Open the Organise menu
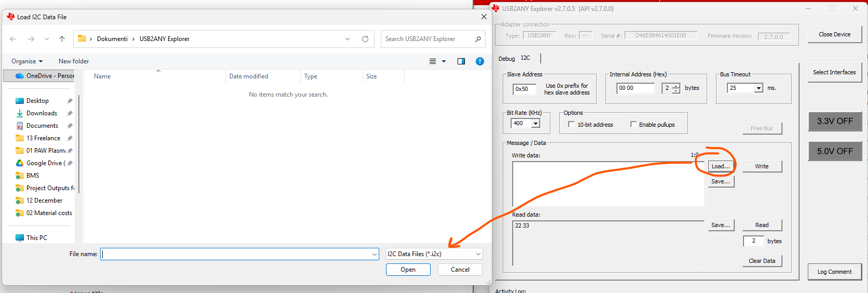The image size is (868, 293). [x=27, y=61]
